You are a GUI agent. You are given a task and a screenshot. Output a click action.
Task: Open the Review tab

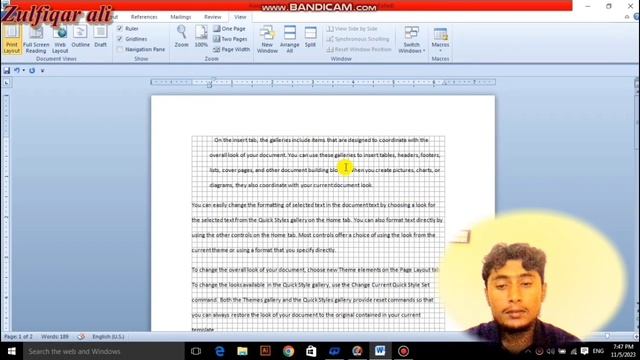point(212,17)
